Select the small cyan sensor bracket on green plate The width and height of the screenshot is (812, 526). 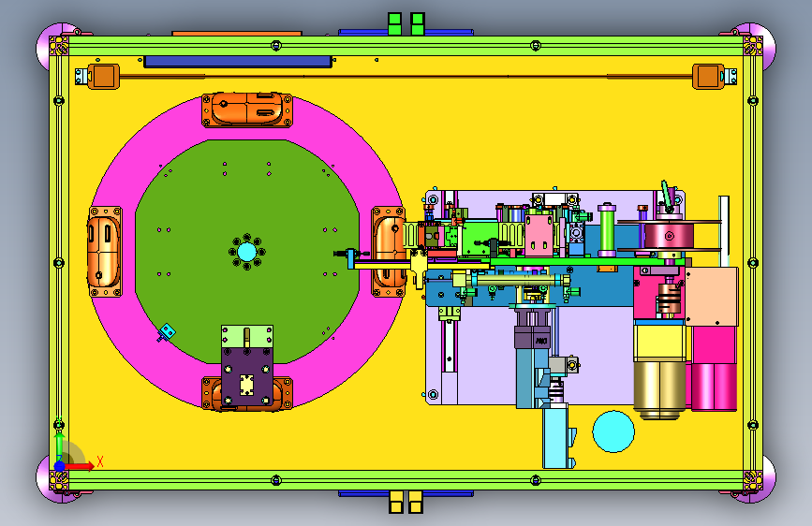(166, 332)
